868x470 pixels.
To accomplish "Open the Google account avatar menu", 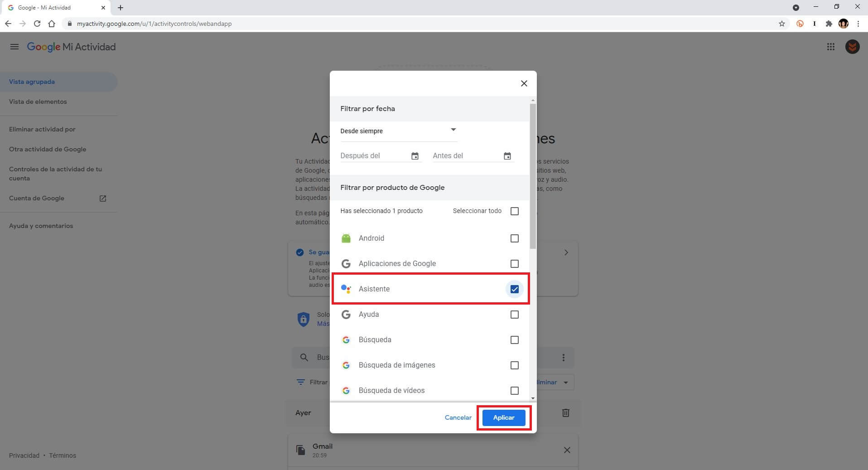I will tap(853, 47).
